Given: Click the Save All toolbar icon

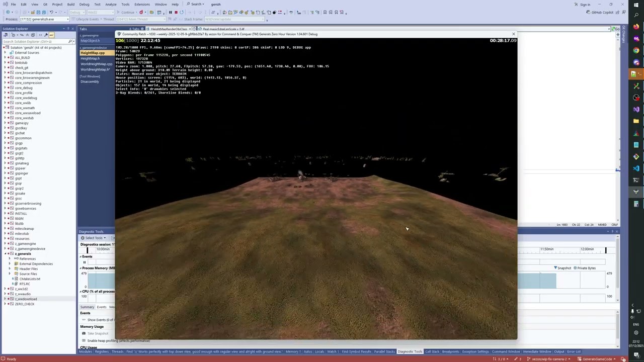Looking at the screenshot, I should pos(44,12).
